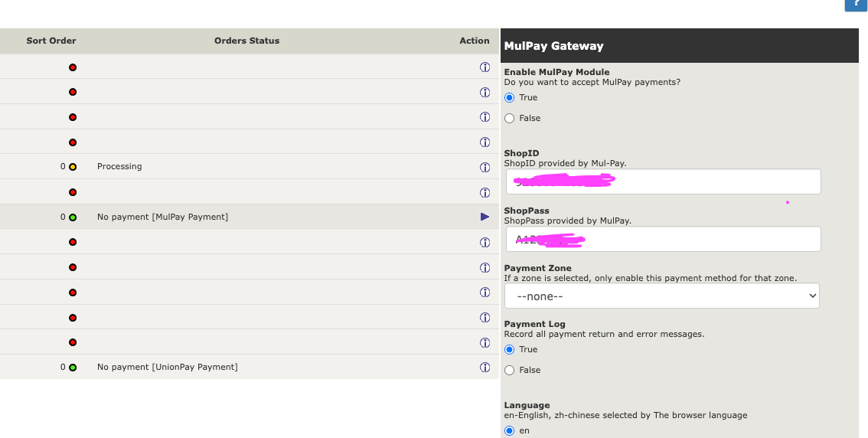Open info icon in row between Processing and MulPay
This screenshot has height=438, width=868.
tap(485, 193)
